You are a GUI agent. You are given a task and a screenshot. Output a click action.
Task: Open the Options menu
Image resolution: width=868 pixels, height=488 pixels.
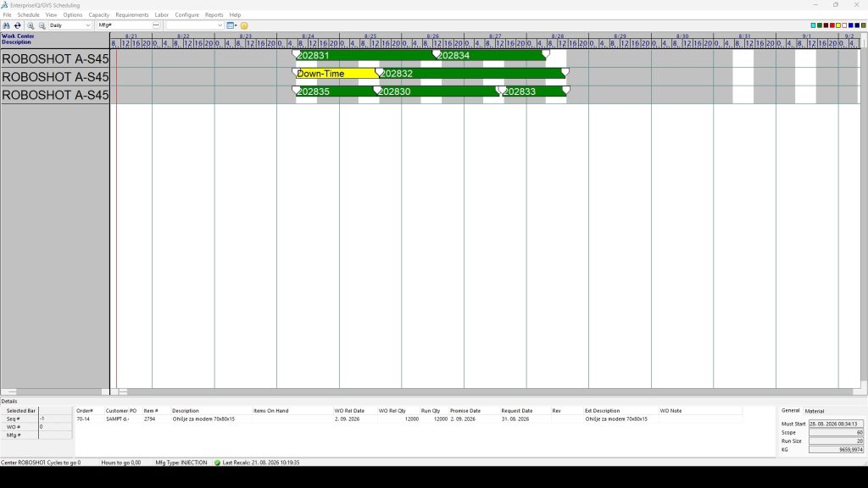click(73, 15)
